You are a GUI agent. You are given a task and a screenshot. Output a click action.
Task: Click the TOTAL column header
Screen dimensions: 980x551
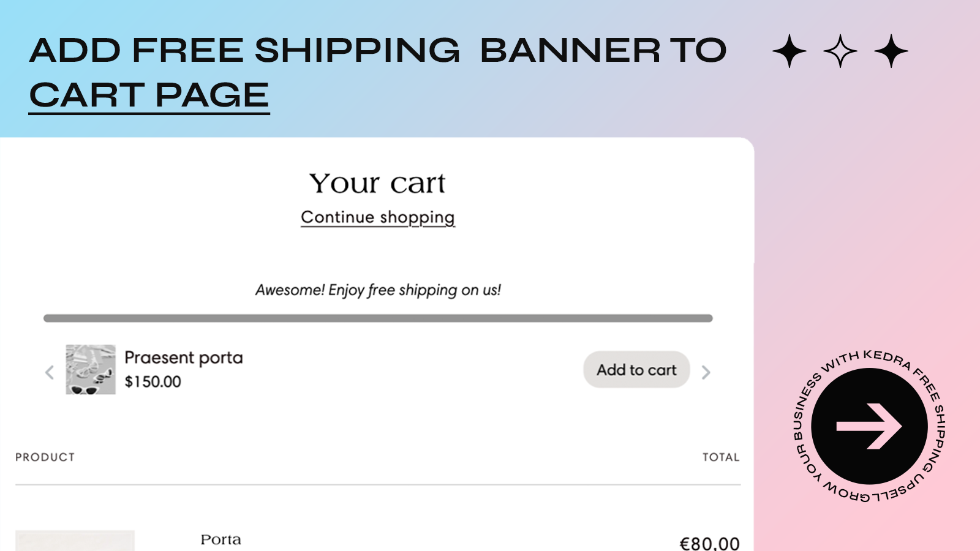(721, 457)
